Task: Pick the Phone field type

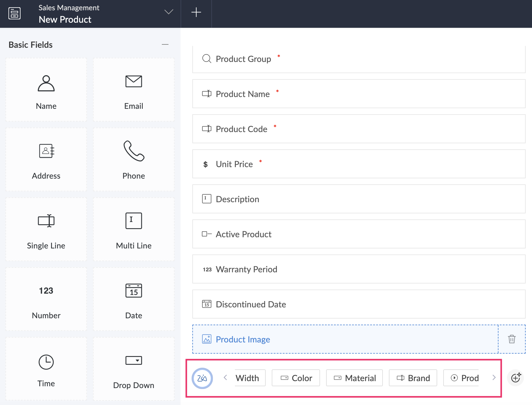Action: point(133,160)
